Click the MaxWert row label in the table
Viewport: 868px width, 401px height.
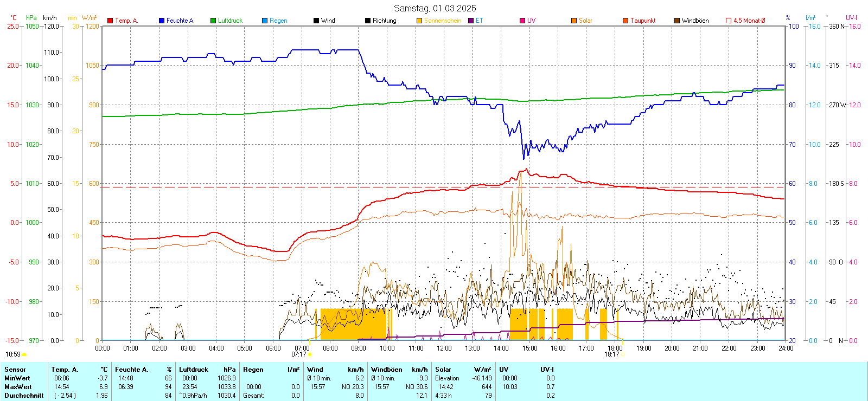18,387
